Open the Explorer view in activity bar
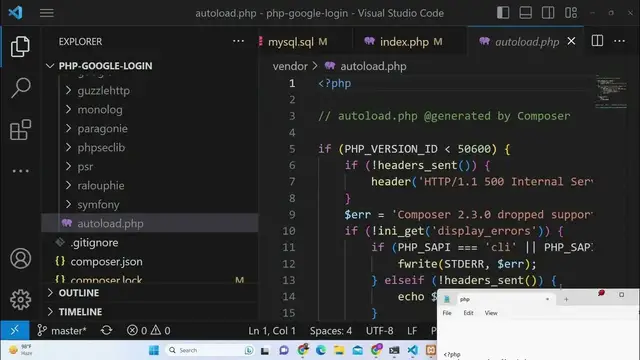Viewport: 640px width, 360px height. pyautogui.click(x=20, y=47)
